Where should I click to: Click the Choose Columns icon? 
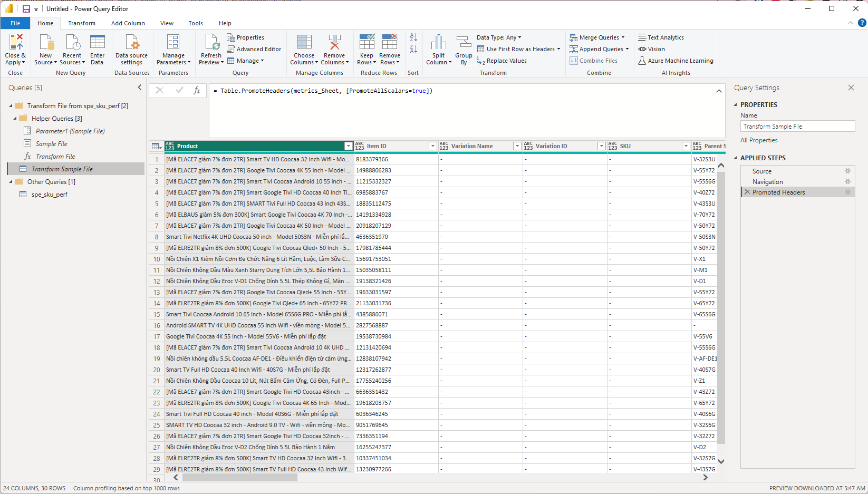(x=304, y=42)
